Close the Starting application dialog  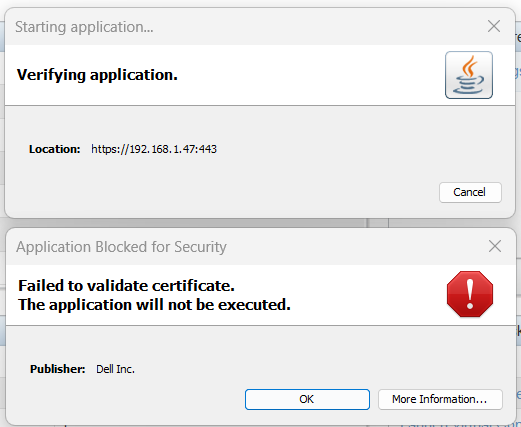[x=494, y=26]
